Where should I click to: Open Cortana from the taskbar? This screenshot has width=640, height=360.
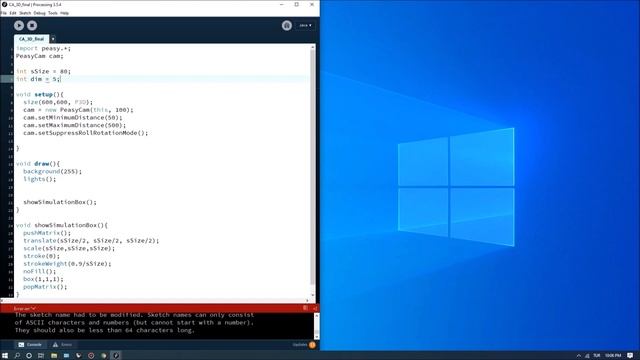point(29,356)
